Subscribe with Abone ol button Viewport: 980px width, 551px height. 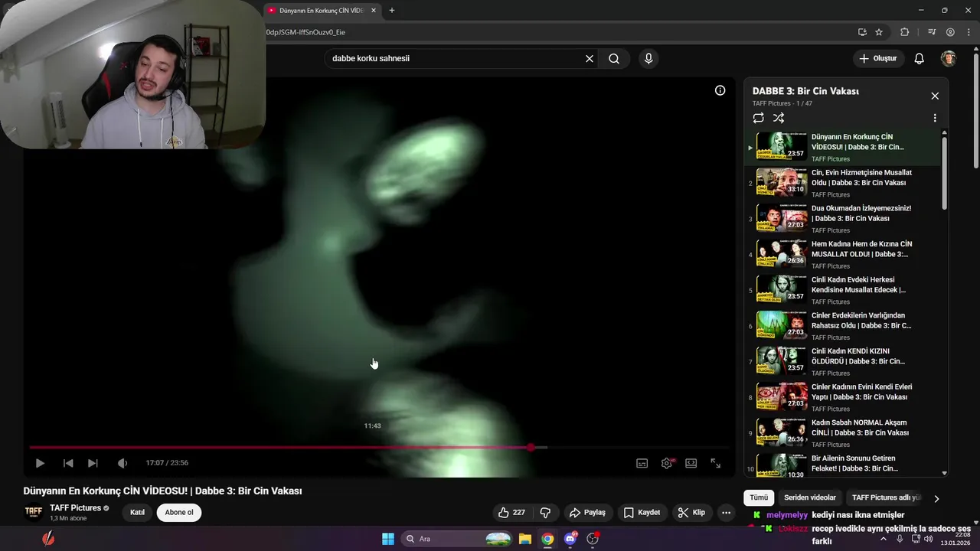(x=179, y=513)
